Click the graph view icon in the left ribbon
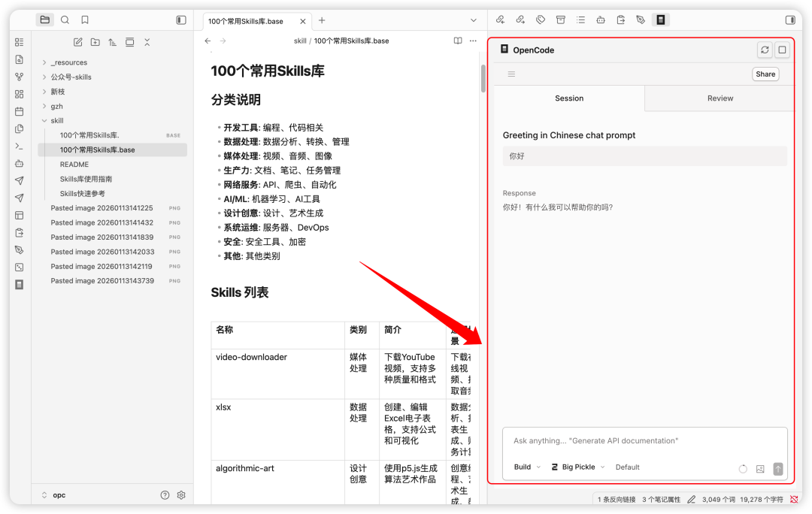This screenshot has height=514, width=812. [19, 77]
